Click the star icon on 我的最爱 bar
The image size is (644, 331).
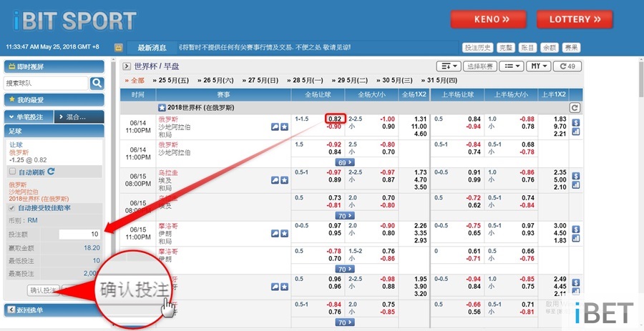click(x=12, y=99)
